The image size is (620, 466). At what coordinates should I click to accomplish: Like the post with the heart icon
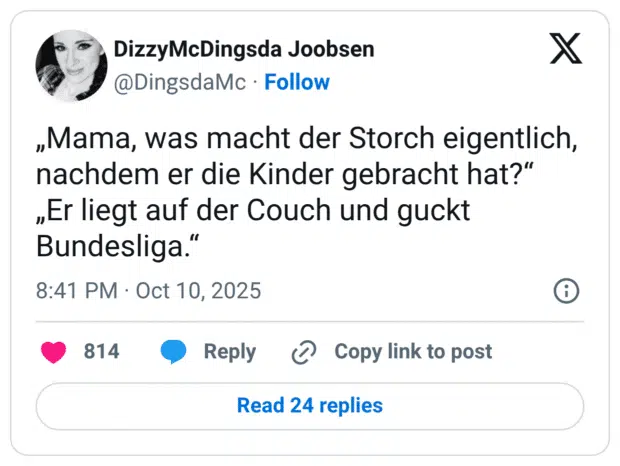pyautogui.click(x=52, y=352)
